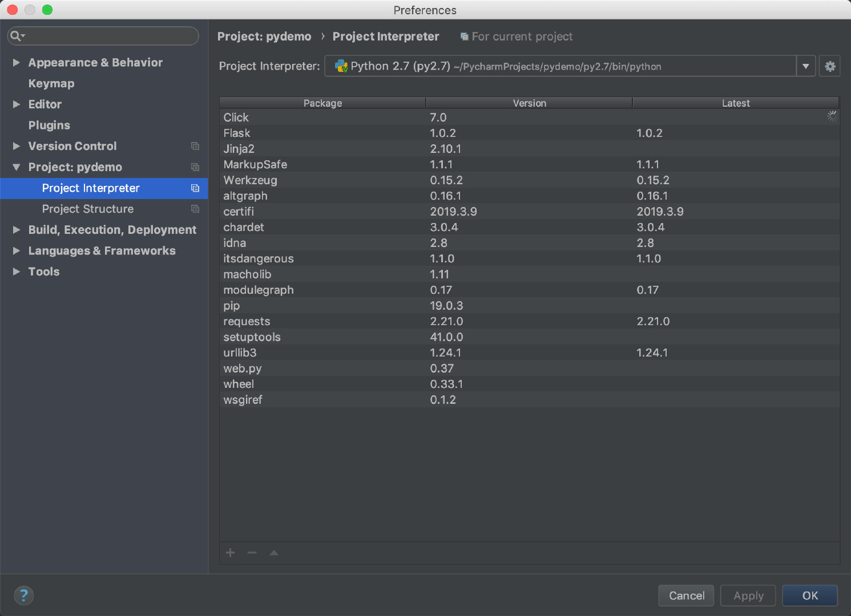Screen dimensions: 851x616
Task: Click the add package plus icon
Action: (231, 553)
